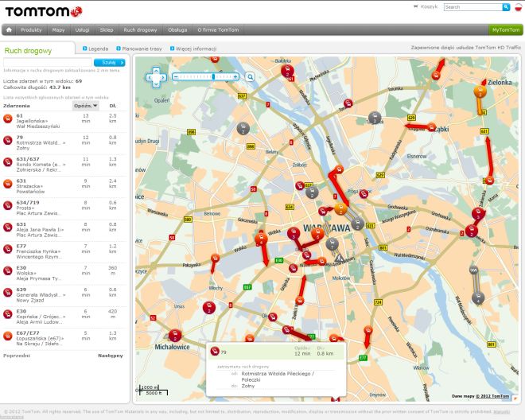Click traffic icon for route 61 Jagiellońska

click(8, 119)
